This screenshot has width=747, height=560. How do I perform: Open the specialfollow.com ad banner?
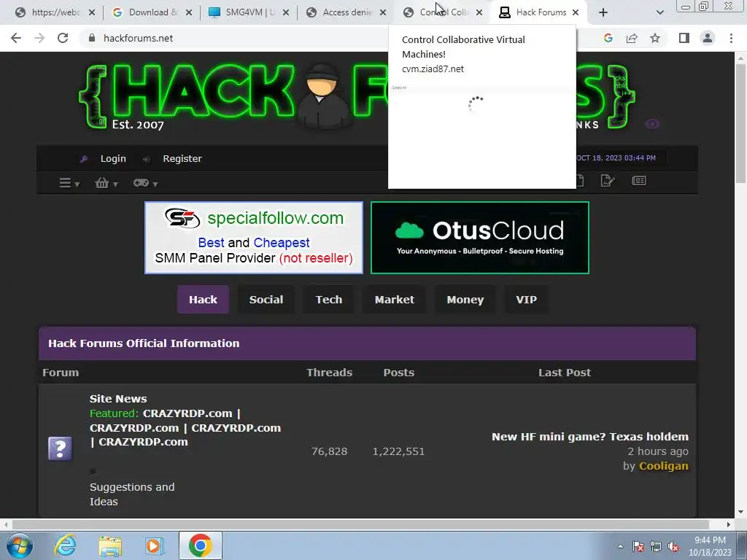(253, 238)
